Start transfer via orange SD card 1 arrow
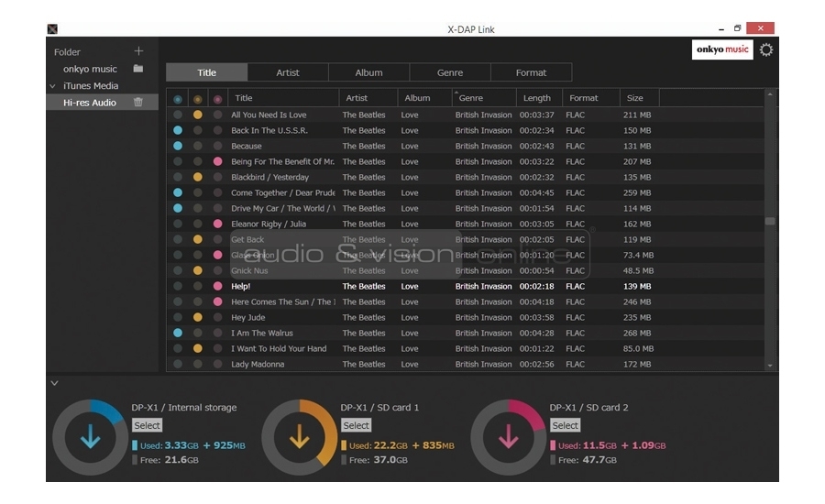This screenshot has width=825, height=504. click(300, 437)
